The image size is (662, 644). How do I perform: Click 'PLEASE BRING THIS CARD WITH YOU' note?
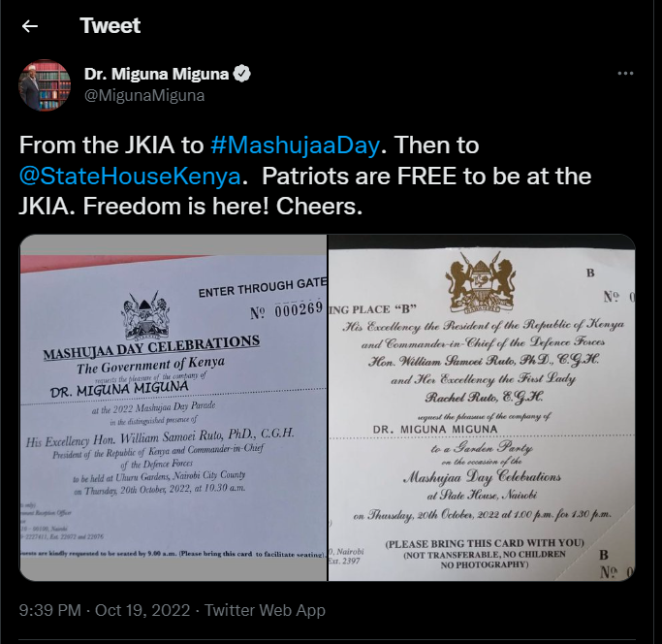(485, 543)
